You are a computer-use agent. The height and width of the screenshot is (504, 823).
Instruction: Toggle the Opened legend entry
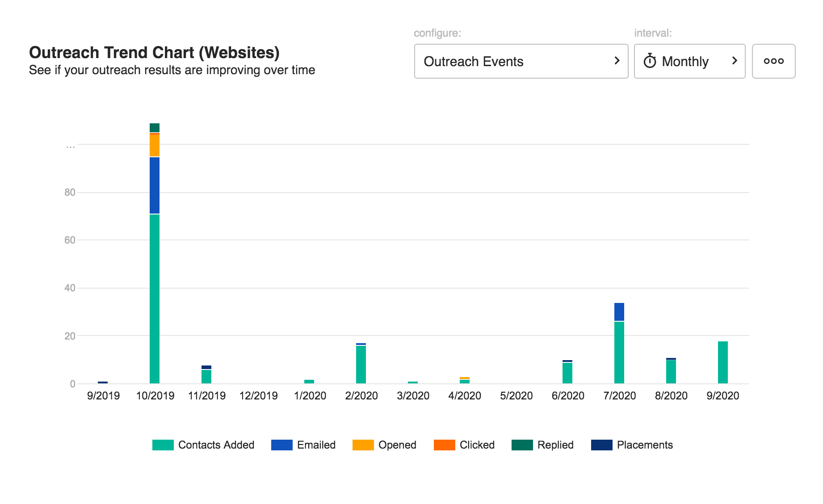coord(397,445)
